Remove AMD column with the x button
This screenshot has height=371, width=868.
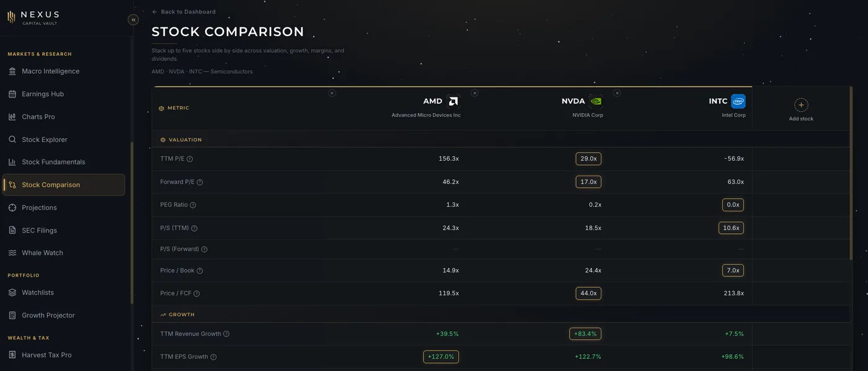(x=332, y=93)
